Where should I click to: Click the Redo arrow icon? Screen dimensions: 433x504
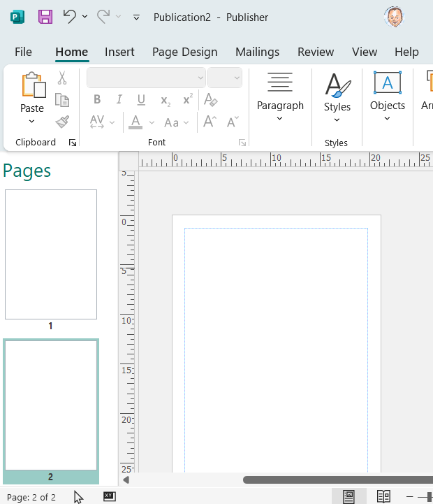tap(104, 16)
